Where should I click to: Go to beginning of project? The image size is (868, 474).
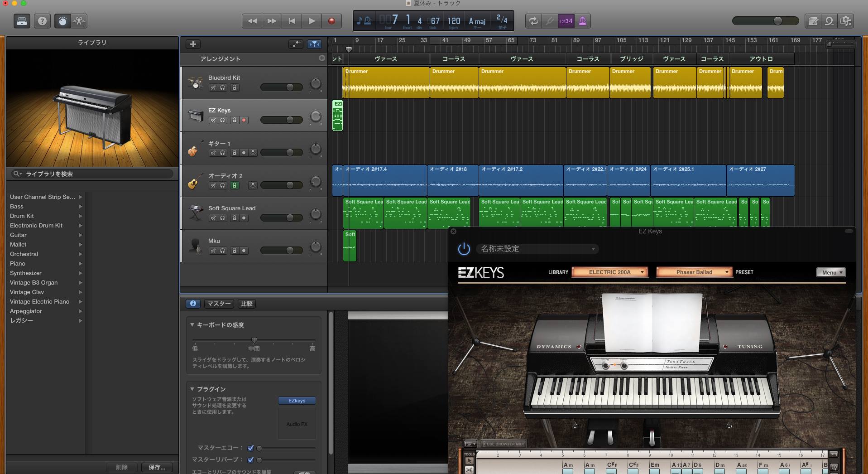[292, 21]
